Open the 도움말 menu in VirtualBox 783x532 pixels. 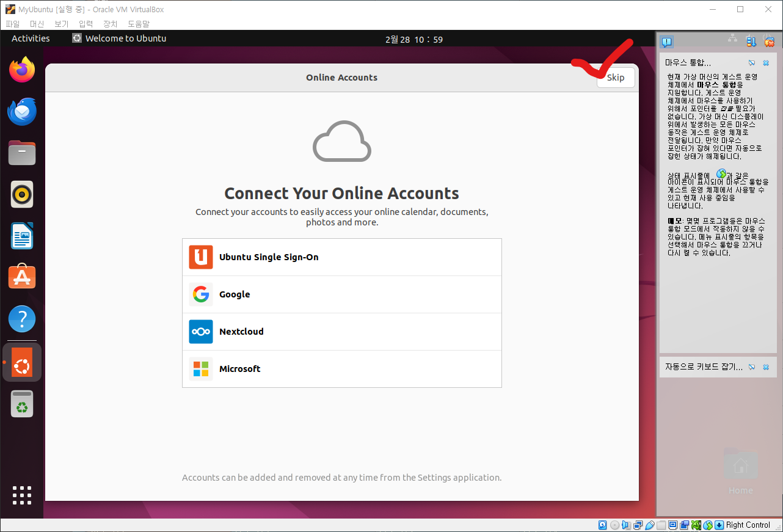(x=139, y=24)
